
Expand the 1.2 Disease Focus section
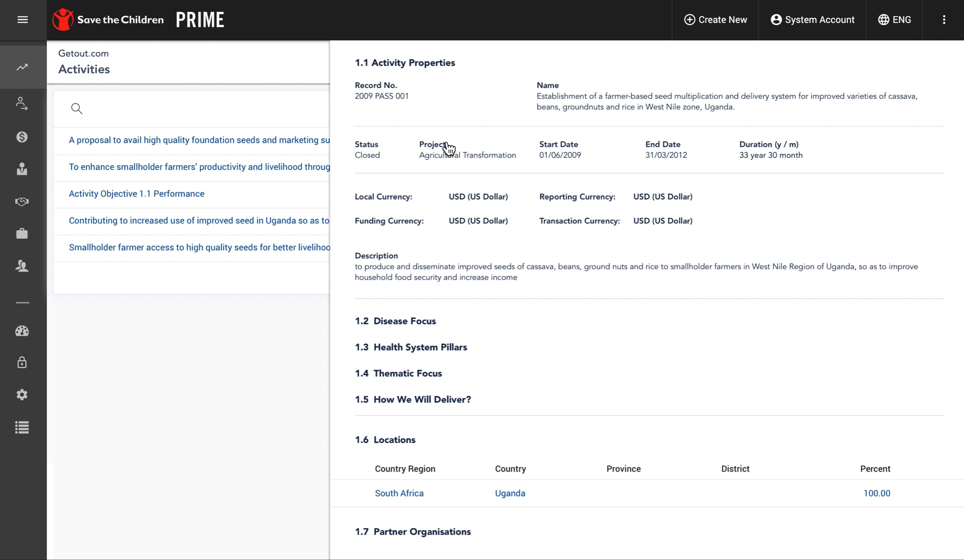[395, 321]
